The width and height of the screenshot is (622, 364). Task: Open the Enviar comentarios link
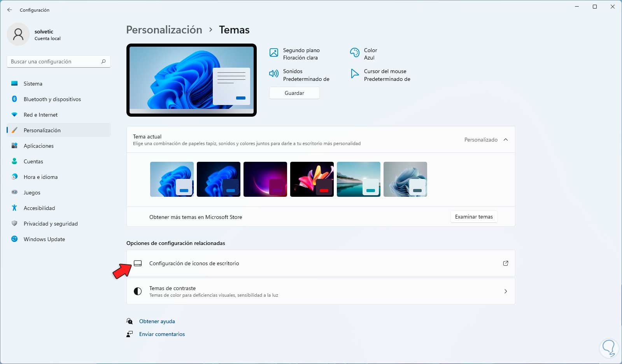[162, 334]
